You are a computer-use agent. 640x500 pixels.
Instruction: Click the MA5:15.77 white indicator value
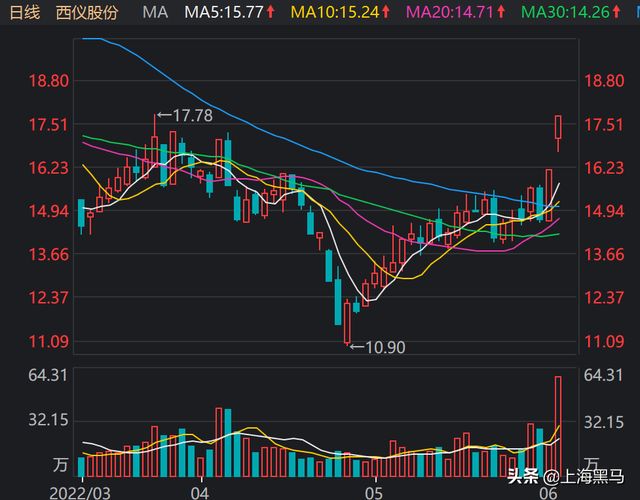pos(224,13)
